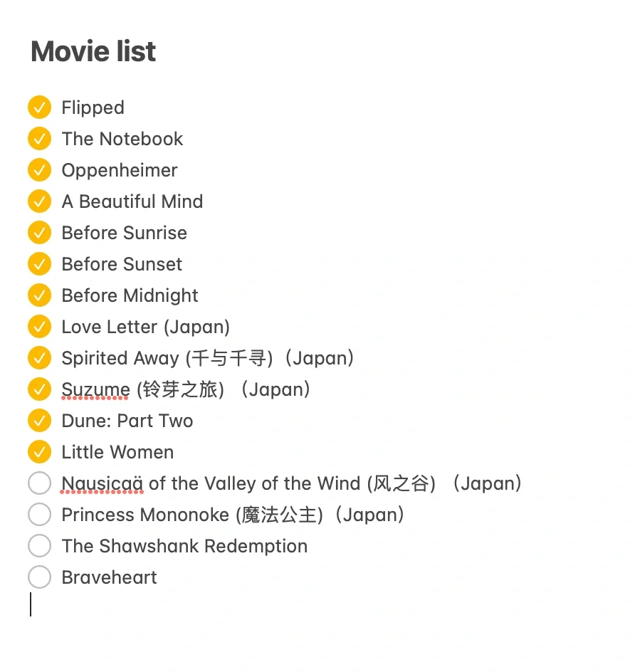635x672 pixels.
Task: Click the Before Sunrise text
Action: click(x=125, y=233)
